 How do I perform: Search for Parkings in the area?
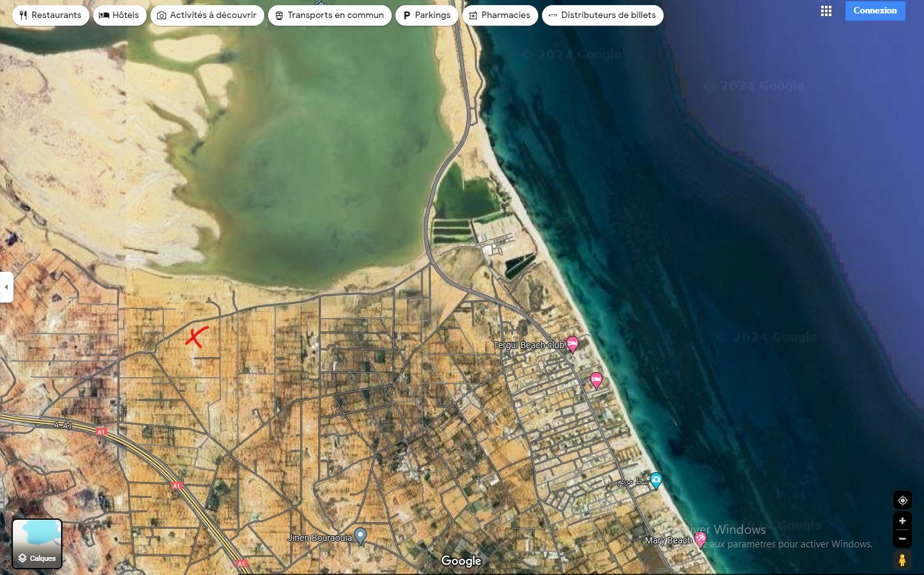click(426, 15)
